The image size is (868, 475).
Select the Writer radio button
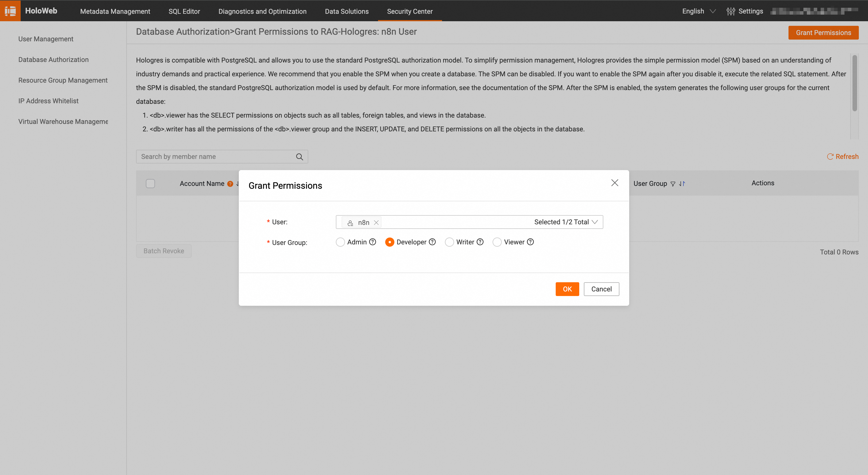coord(449,242)
